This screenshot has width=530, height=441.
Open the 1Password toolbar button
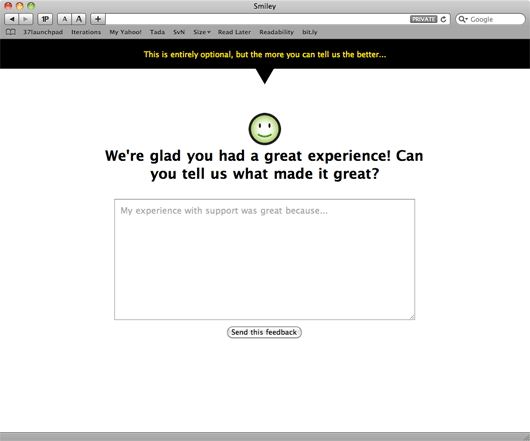point(45,19)
